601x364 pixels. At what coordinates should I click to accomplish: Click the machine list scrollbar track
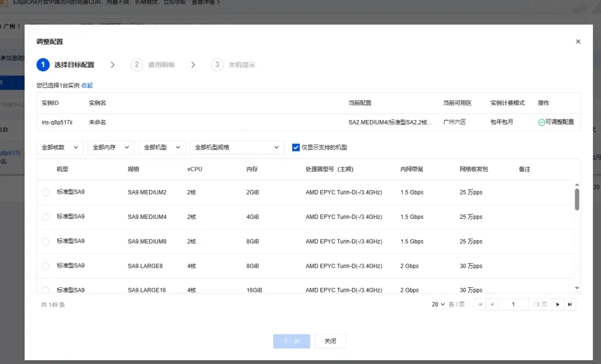(x=577, y=250)
